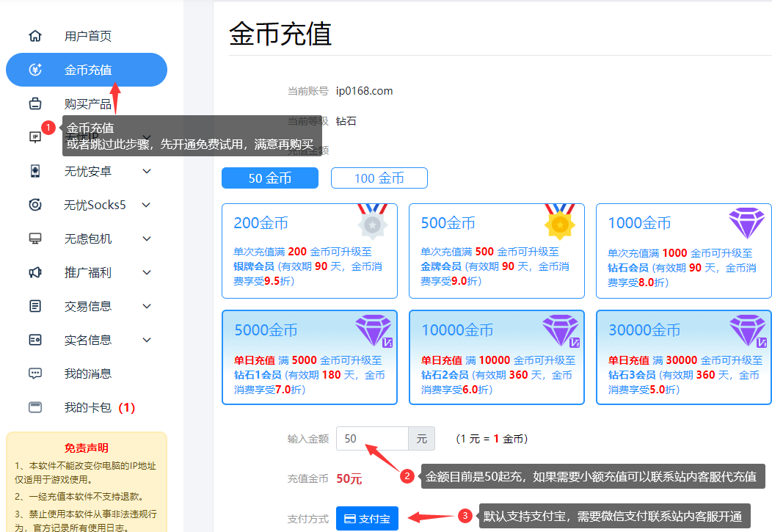Viewport: 772px width, 532px height.
Task: Open 推广福利 via the megaphone icon
Action: pyautogui.click(x=35, y=272)
